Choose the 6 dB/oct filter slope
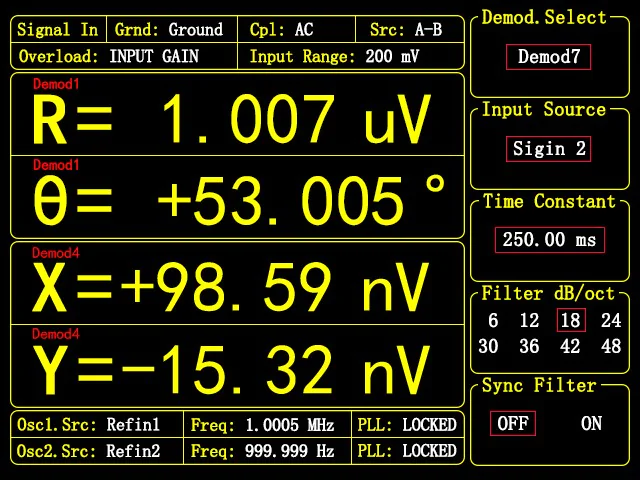This screenshot has height=480, width=640. coord(493,321)
